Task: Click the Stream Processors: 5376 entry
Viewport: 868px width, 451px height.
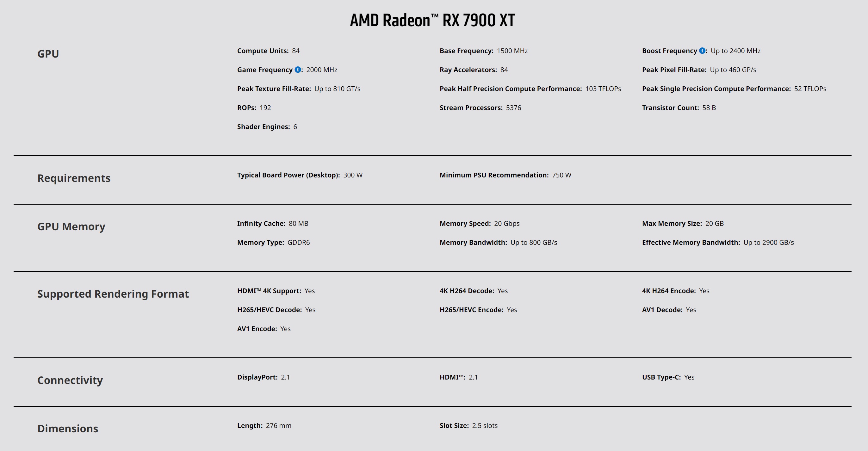Action: [480, 108]
